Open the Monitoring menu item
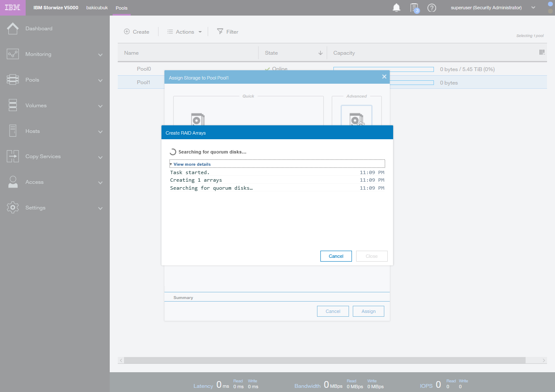This screenshot has height=392, width=555. (x=38, y=54)
